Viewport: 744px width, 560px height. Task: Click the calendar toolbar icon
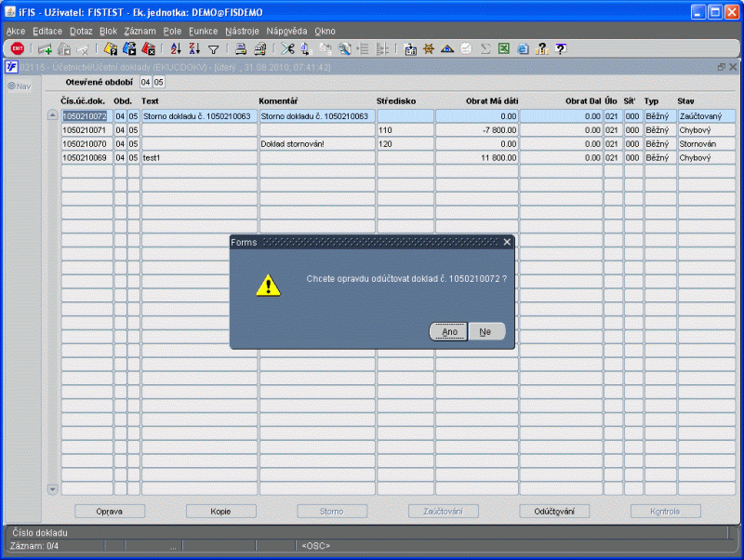410,49
